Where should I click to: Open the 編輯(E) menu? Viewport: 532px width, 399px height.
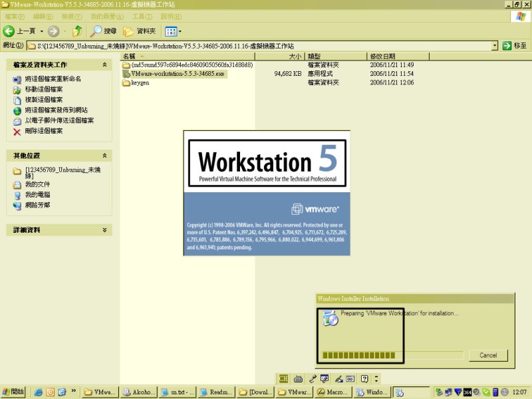tap(43, 16)
